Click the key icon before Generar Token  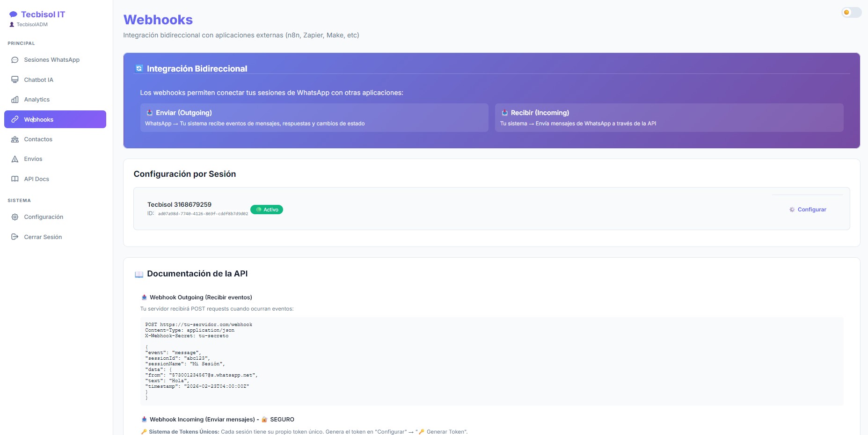click(x=422, y=432)
